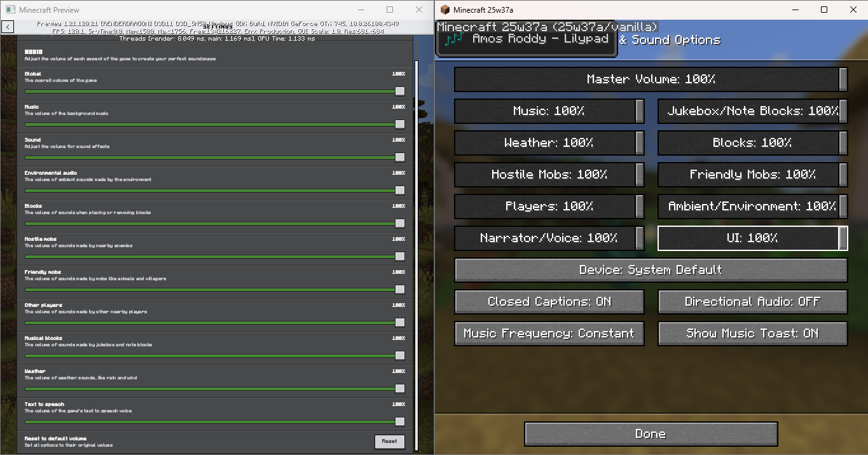Viewport: 868px width, 455px height.
Task: Click the Jukebox/Note Blocks: 100% slider
Action: [x=752, y=111]
